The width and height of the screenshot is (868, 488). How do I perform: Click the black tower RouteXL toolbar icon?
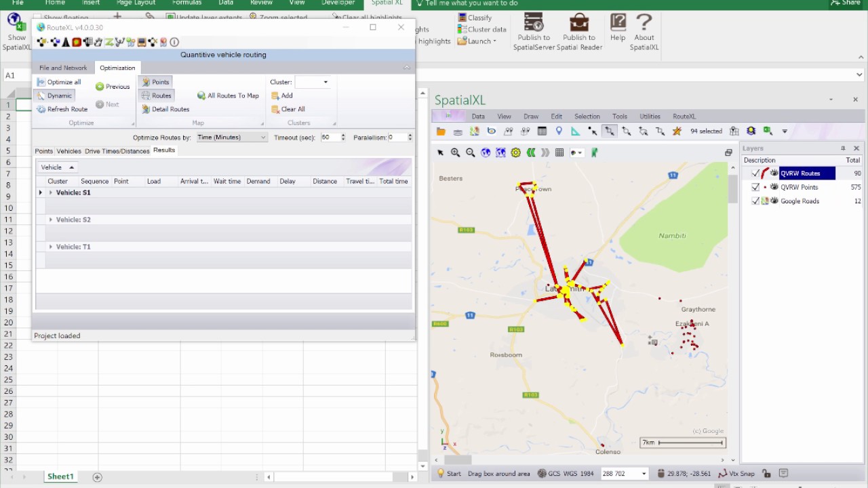[66, 42]
